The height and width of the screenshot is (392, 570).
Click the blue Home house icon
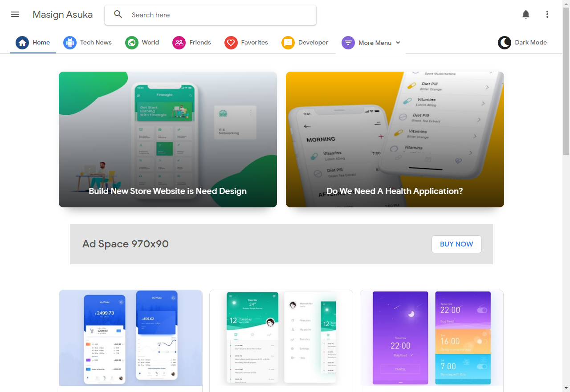22,43
